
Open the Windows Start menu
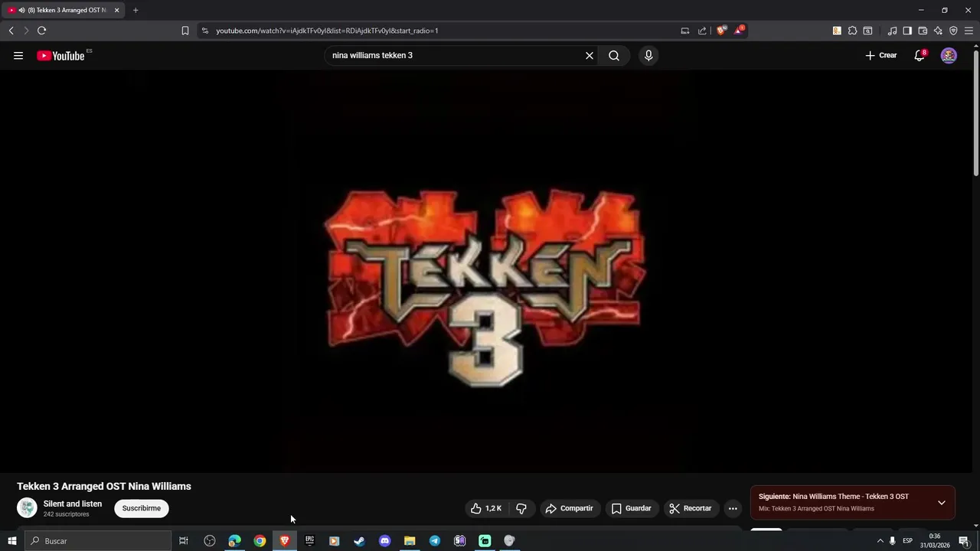11,541
